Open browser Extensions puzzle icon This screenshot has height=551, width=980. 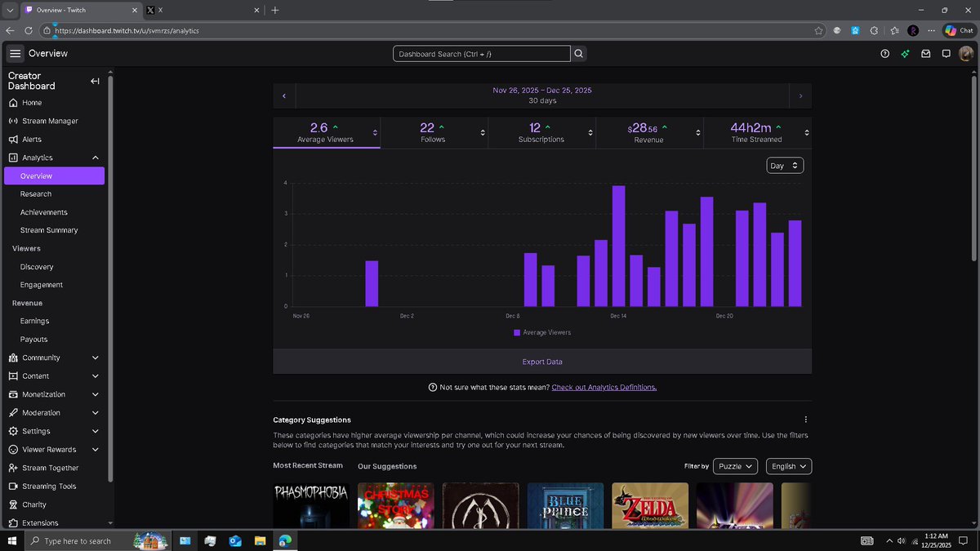pos(875,30)
